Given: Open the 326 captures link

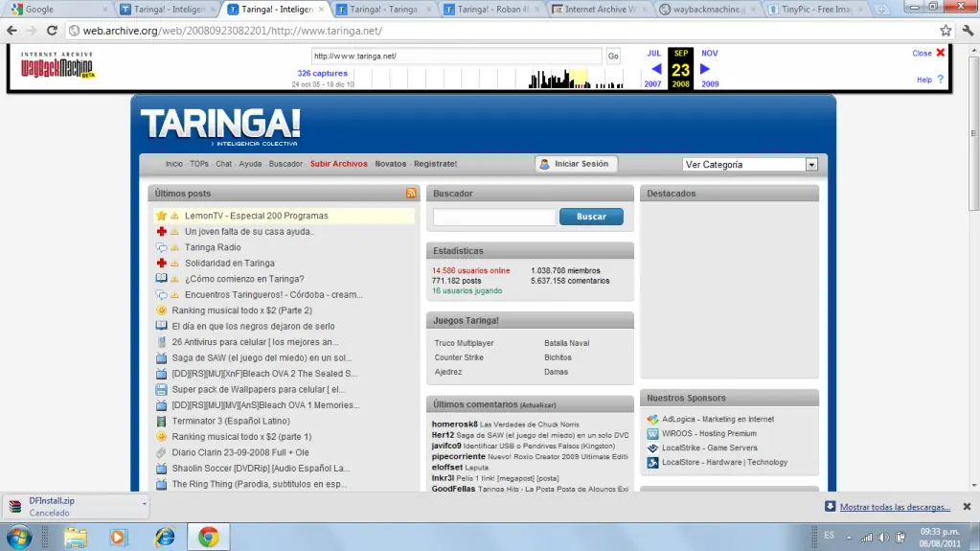Looking at the screenshot, I should pos(322,73).
